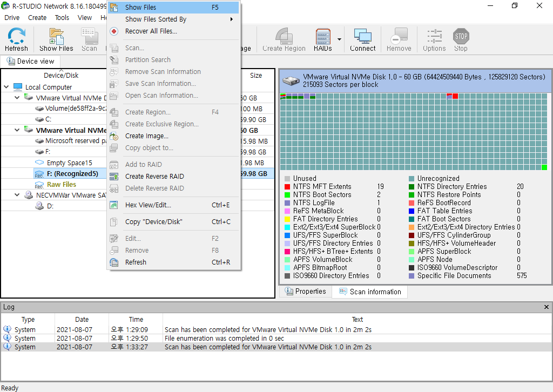The height and width of the screenshot is (392, 553).
Task: Switch to the Scan information tab
Action: pos(370,292)
